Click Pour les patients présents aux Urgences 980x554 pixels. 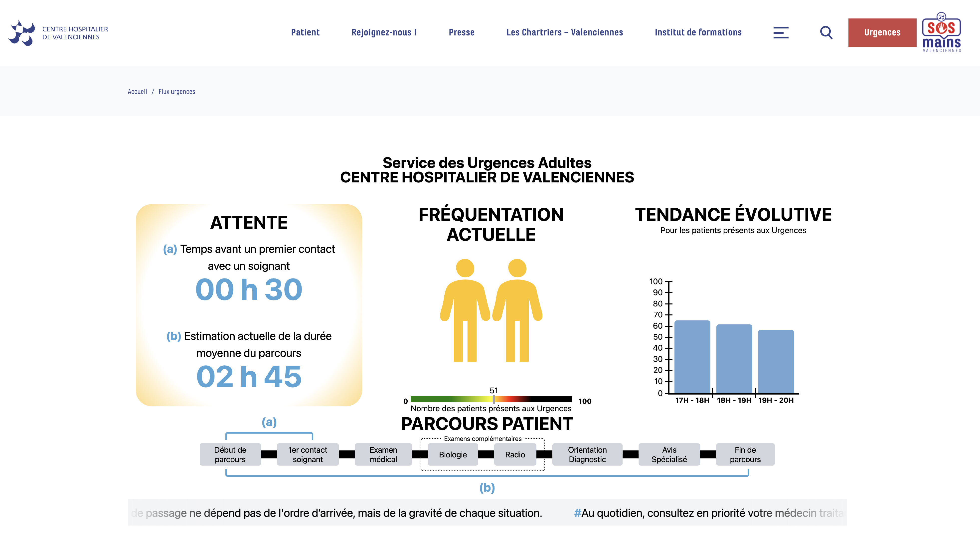(x=733, y=230)
